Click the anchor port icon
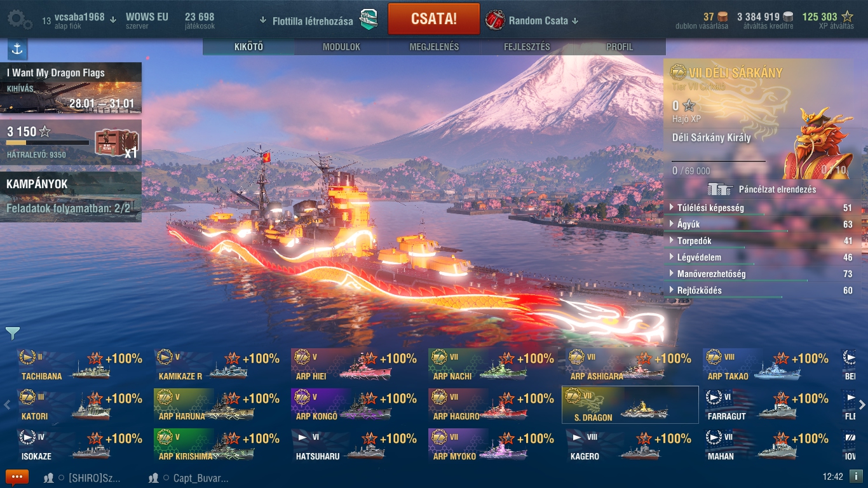This screenshot has width=868, height=488. [17, 49]
